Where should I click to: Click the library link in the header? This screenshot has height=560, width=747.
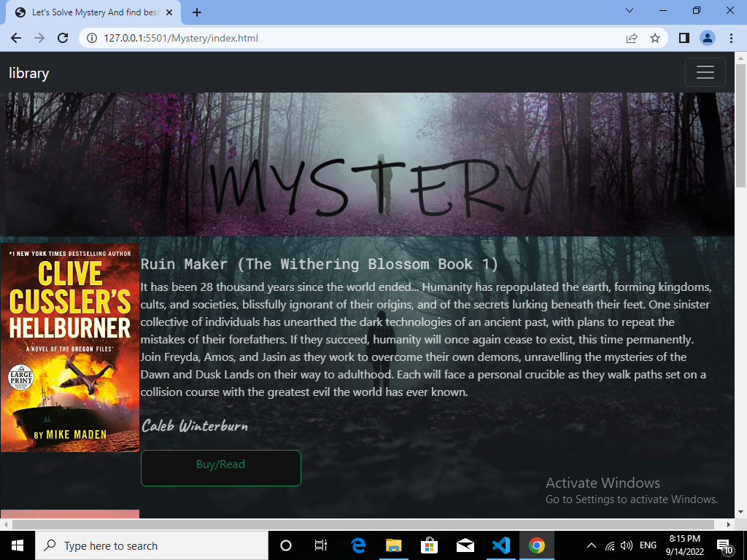[x=28, y=72]
